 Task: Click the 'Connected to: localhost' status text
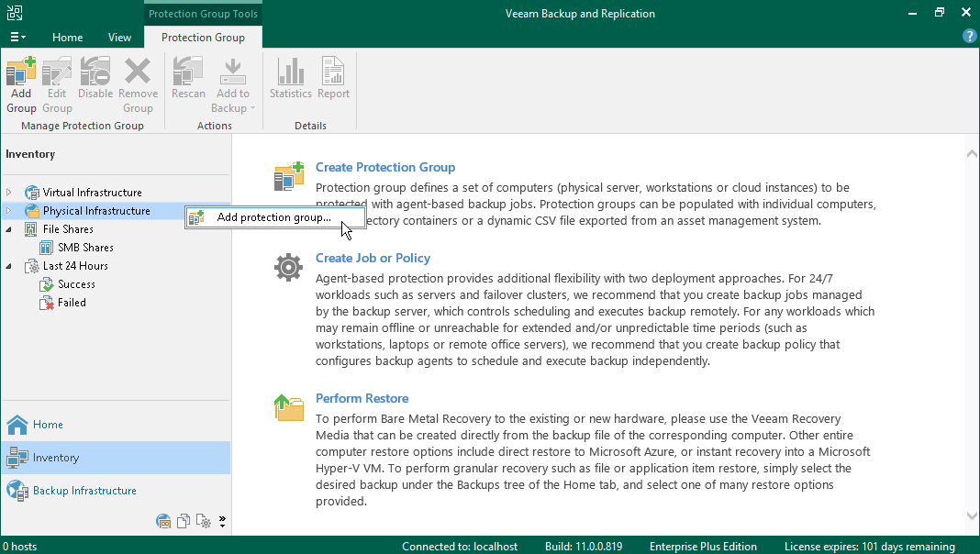tap(460, 547)
